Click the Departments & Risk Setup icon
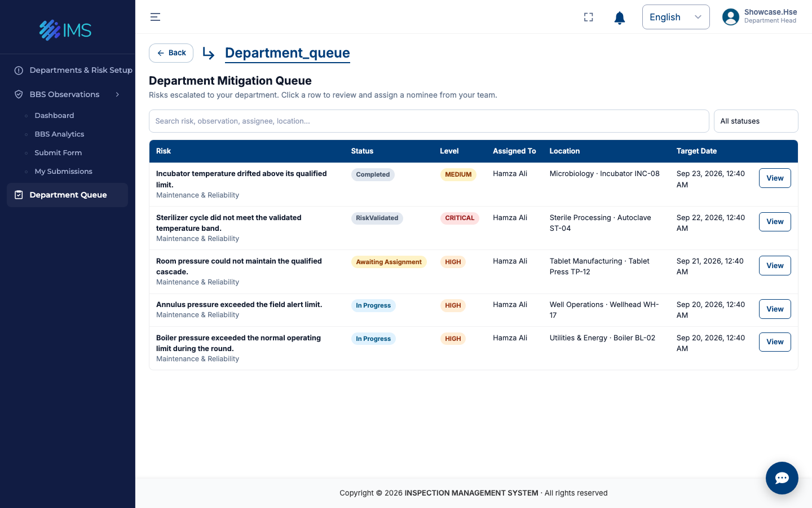The image size is (812, 508). pyautogui.click(x=19, y=71)
